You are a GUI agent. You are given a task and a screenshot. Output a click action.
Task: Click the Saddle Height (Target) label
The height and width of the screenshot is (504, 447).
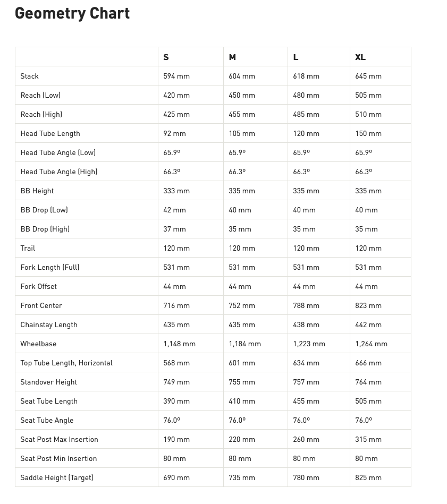[x=57, y=478]
